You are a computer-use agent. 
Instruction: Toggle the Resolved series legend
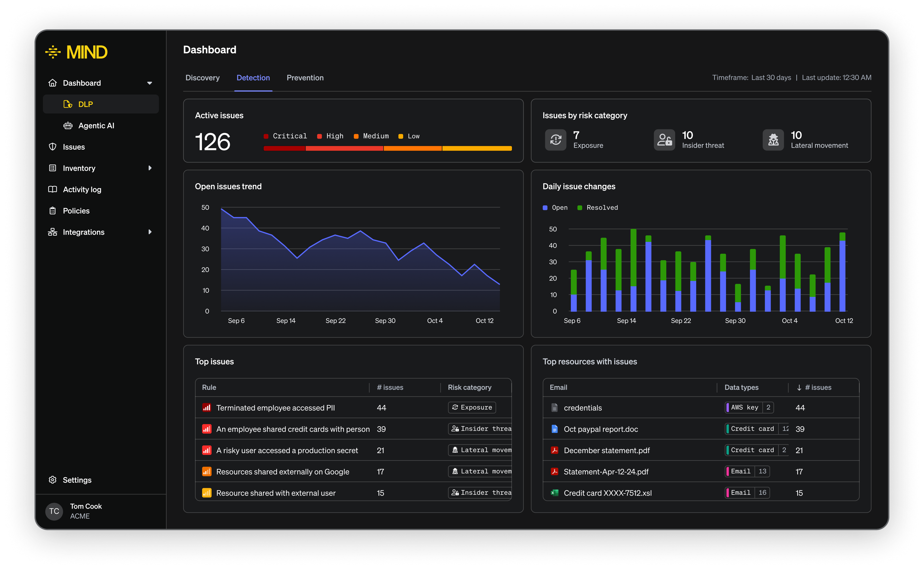click(598, 207)
